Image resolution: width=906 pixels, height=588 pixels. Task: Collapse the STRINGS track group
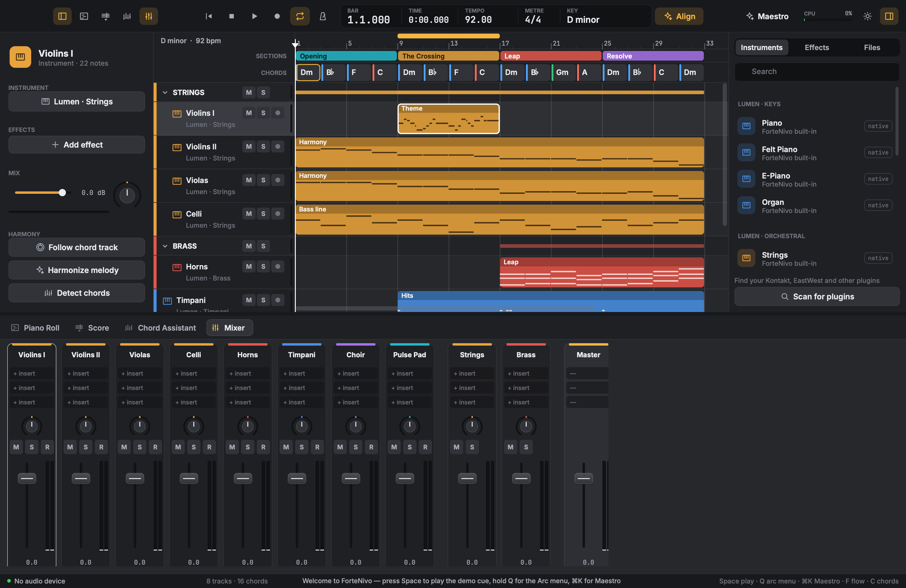[165, 92]
